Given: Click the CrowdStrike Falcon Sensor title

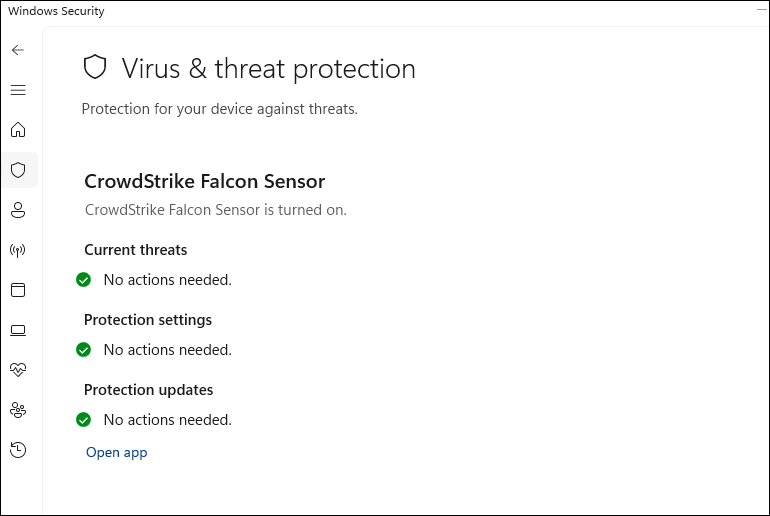Looking at the screenshot, I should pos(204,181).
